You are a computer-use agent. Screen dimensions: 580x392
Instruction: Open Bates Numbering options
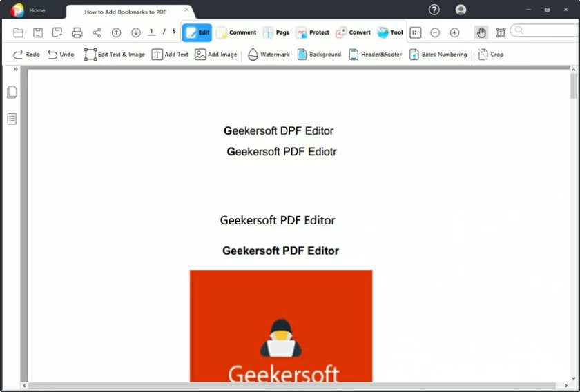(x=438, y=55)
